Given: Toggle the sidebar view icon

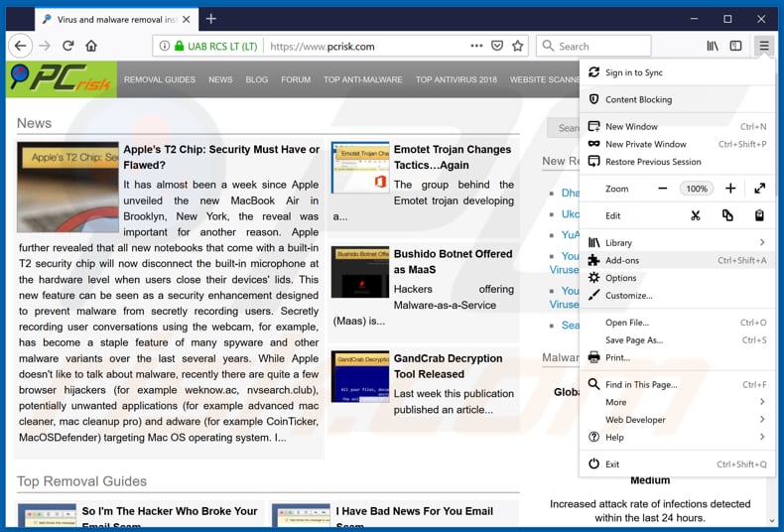Looking at the screenshot, I should pos(735,46).
